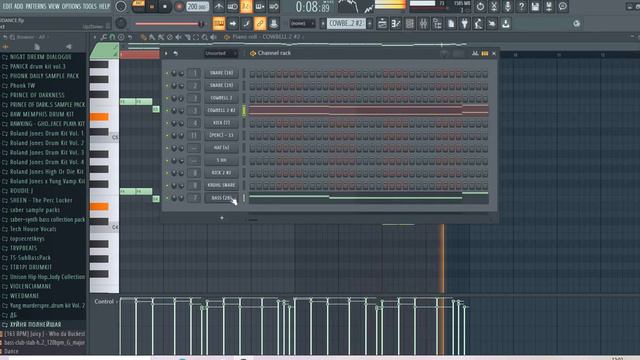
Task: Open the piano roll view icon
Action: [396, 24]
